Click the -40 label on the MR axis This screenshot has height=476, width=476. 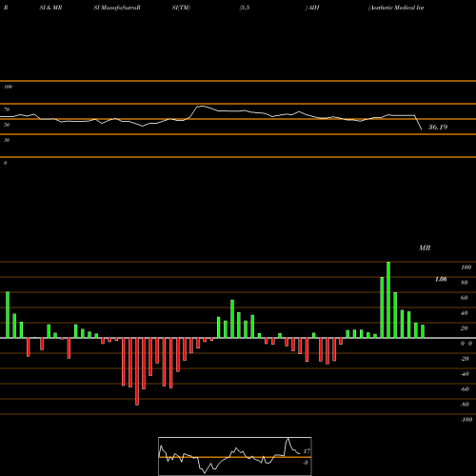point(465,374)
